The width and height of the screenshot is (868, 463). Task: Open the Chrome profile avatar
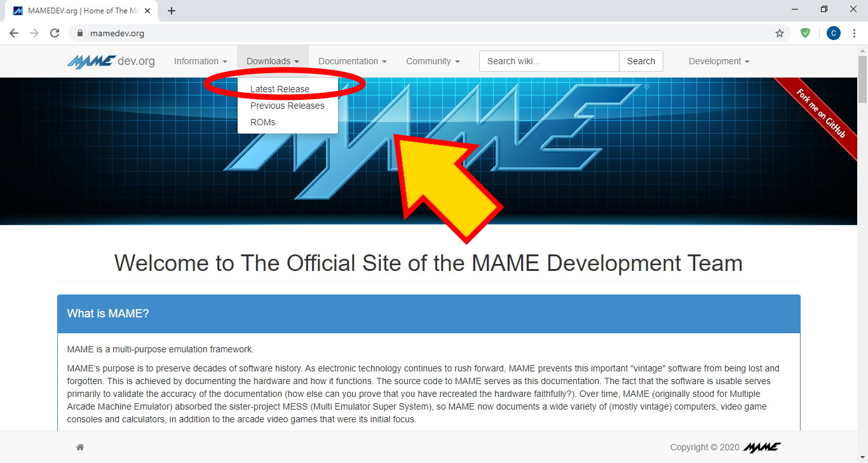[x=834, y=33]
